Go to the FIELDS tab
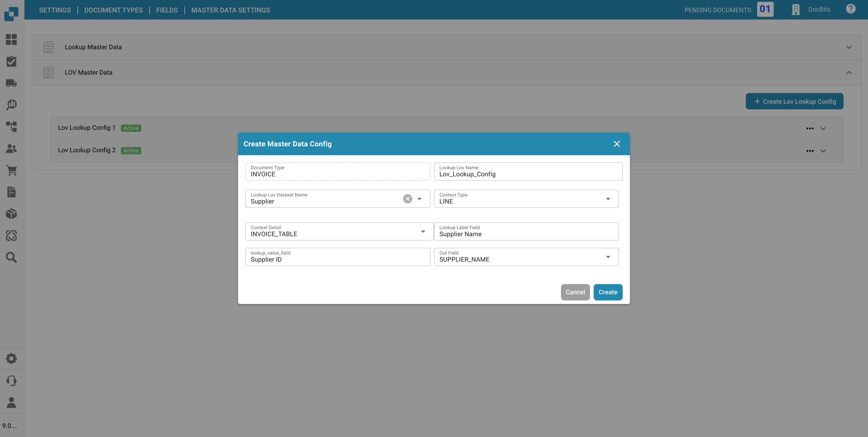The height and width of the screenshot is (437, 868). 167,10
